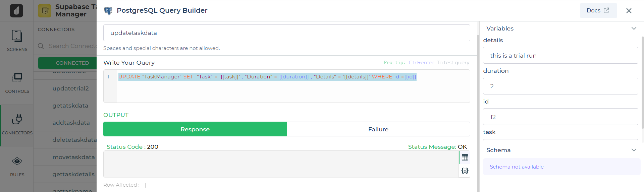Image resolution: width=644 pixels, height=192 pixels.
Task: Collapse the Variables section chevron
Action: pyautogui.click(x=634, y=28)
